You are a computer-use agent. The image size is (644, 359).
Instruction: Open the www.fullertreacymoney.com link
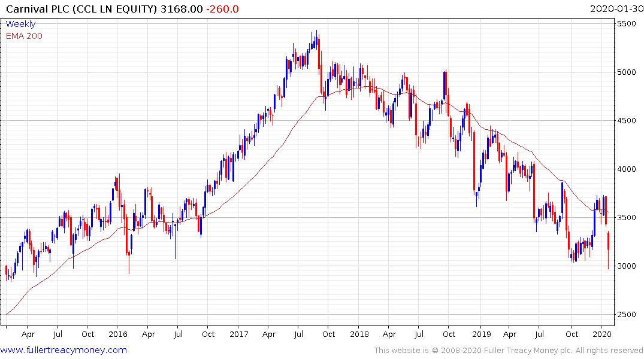pos(64,350)
